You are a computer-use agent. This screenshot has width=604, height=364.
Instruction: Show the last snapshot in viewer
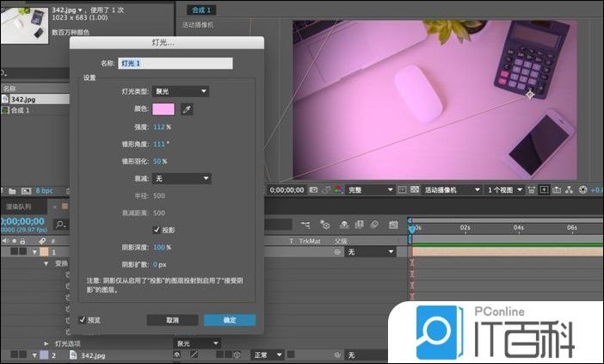click(x=326, y=190)
